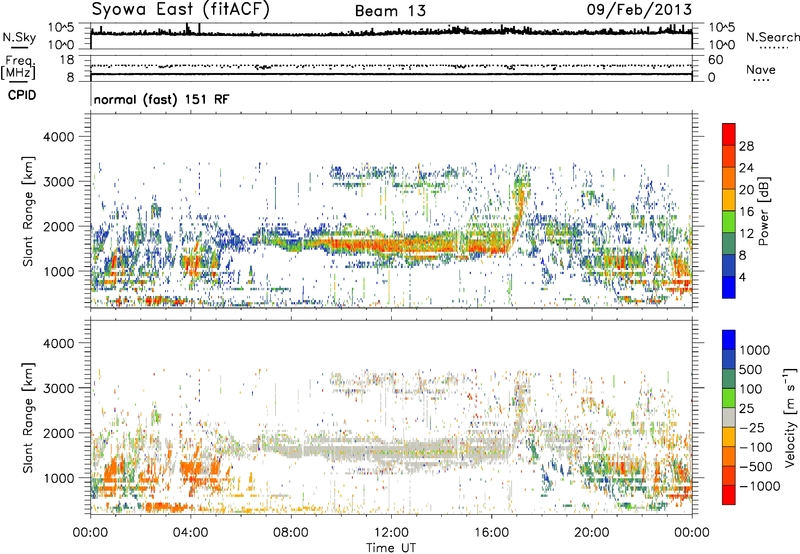Click the '60' Nave axis value
Screen dimensions: 800x554
click(716, 60)
